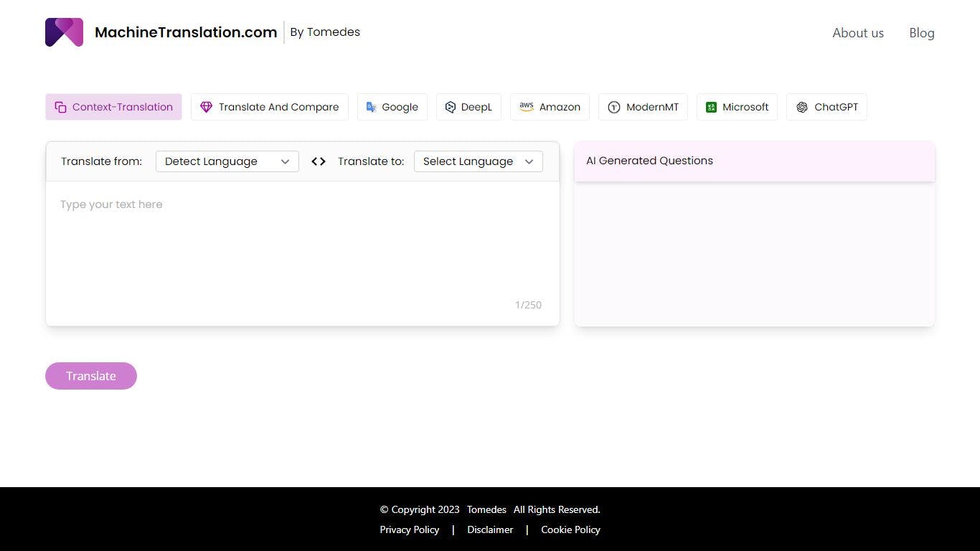Screen dimensions: 980x551
Task: Open the About us menu item
Action: [857, 33]
